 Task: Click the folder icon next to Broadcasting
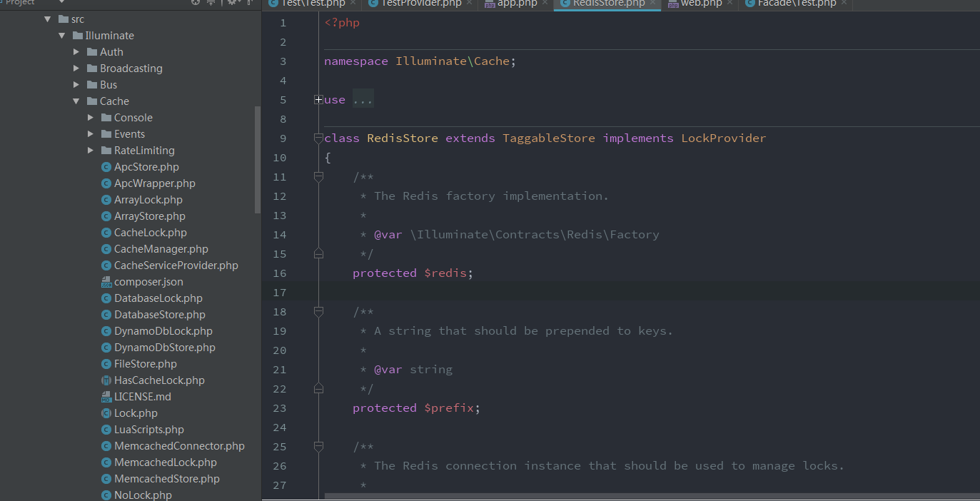pos(92,69)
